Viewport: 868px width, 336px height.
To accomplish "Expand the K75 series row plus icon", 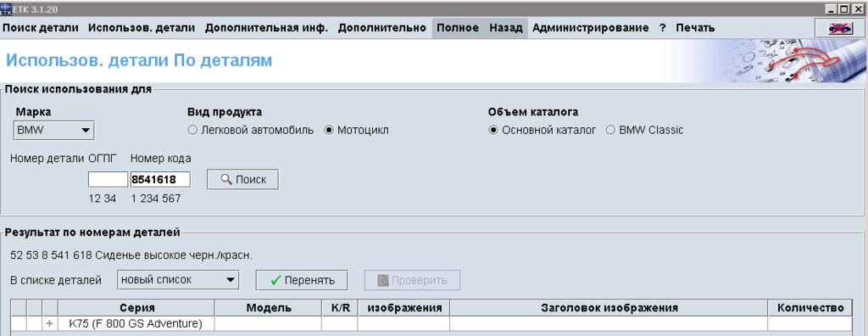I will (50, 323).
